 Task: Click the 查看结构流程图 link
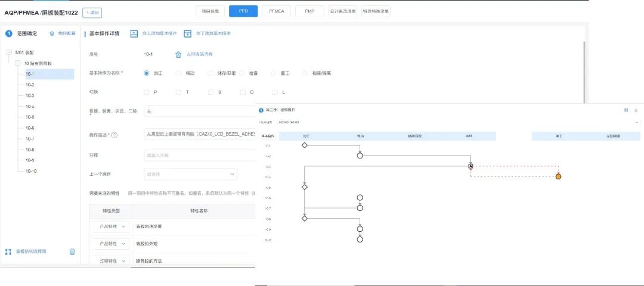click(x=31, y=251)
